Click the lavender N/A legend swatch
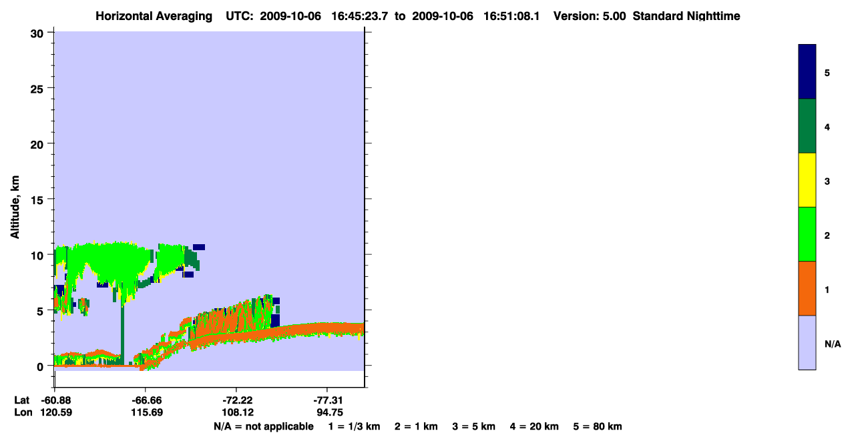 point(807,342)
